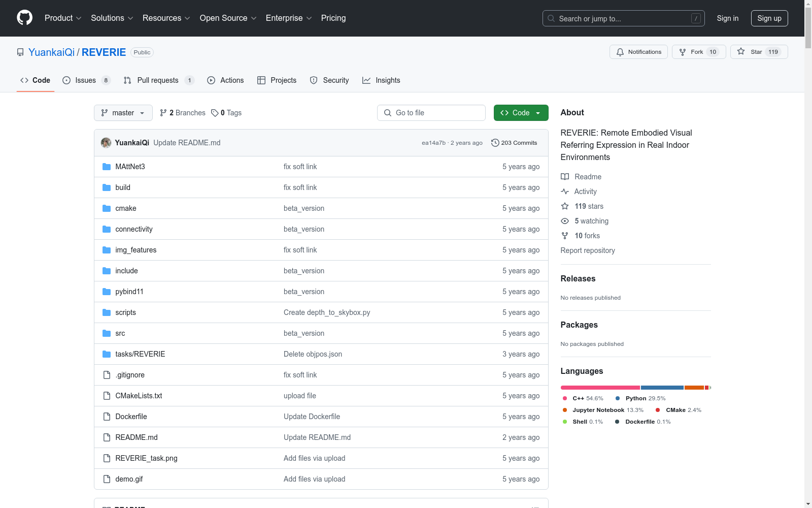Viewport: 812px width, 508px height.
Task: Open the tasks/REVERIE folder
Action: (x=140, y=354)
